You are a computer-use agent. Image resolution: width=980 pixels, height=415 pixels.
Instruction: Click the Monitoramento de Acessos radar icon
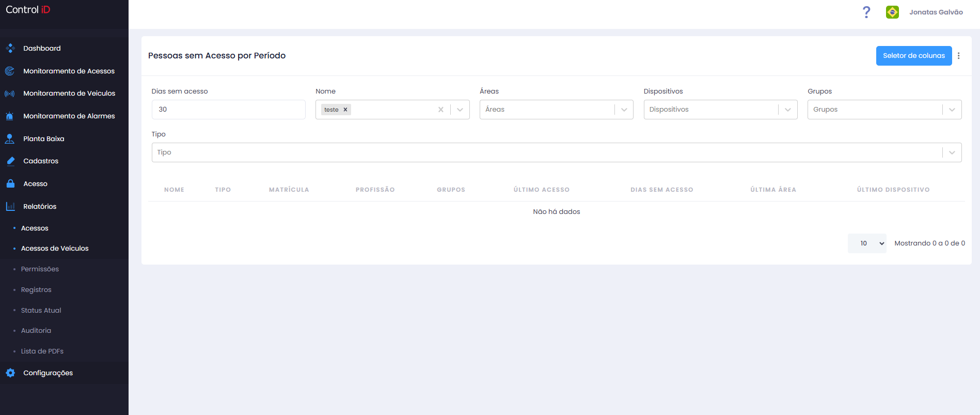point(10,71)
